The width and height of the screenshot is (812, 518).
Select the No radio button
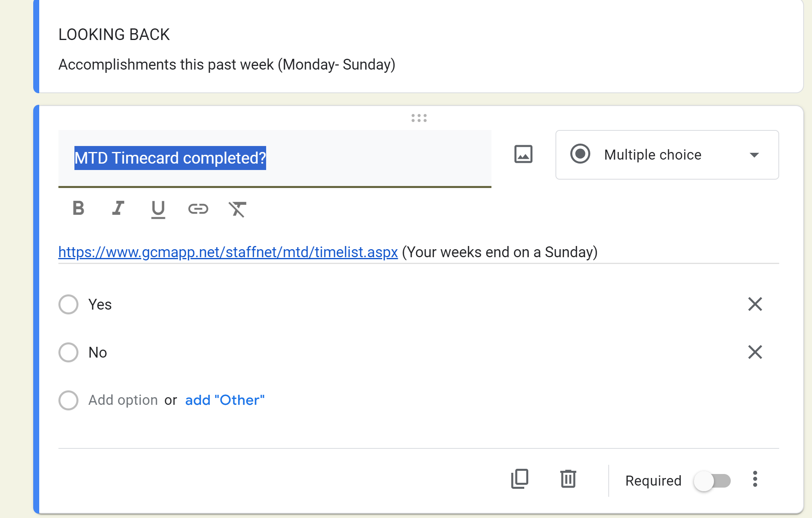[x=68, y=352]
